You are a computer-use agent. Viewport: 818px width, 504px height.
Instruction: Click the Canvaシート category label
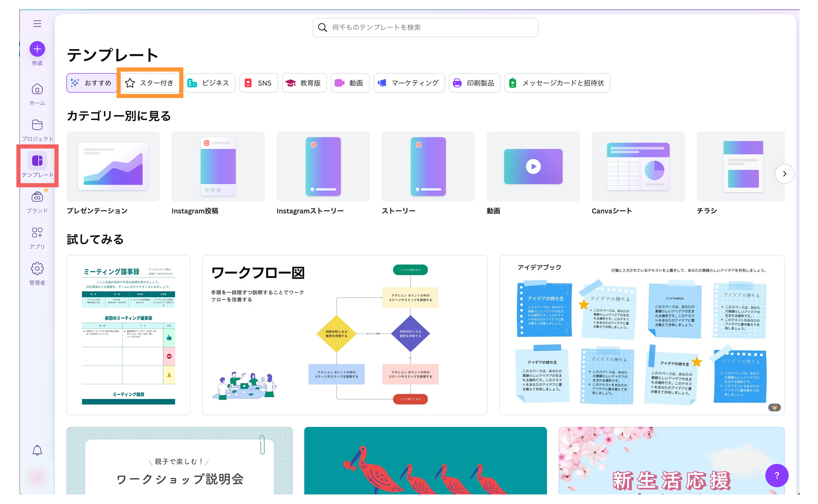[612, 211]
